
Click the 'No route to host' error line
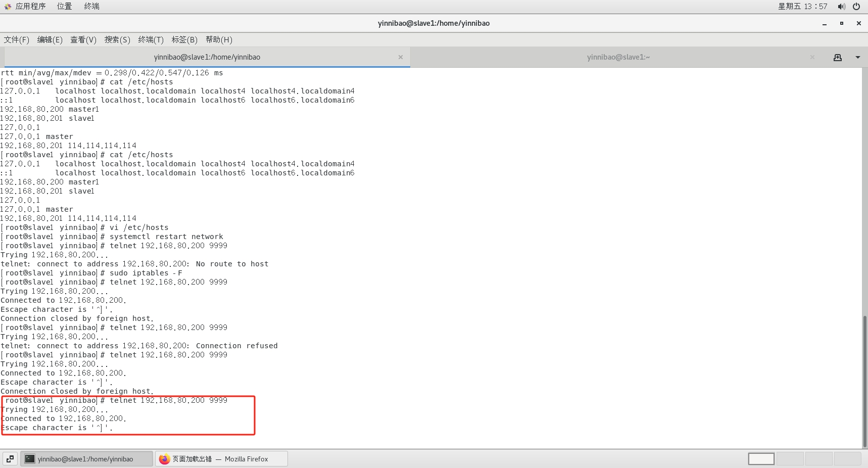tap(134, 264)
